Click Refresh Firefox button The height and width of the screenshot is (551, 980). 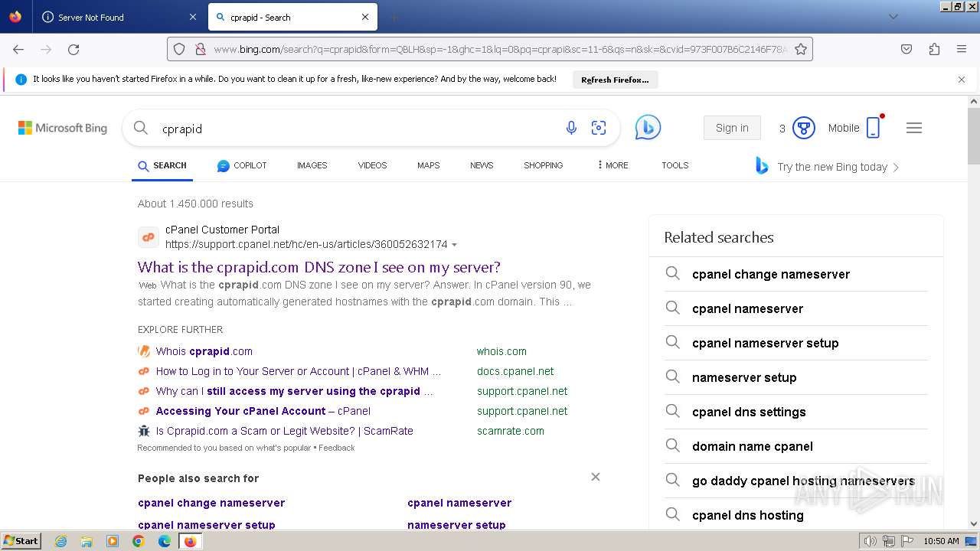(x=615, y=80)
